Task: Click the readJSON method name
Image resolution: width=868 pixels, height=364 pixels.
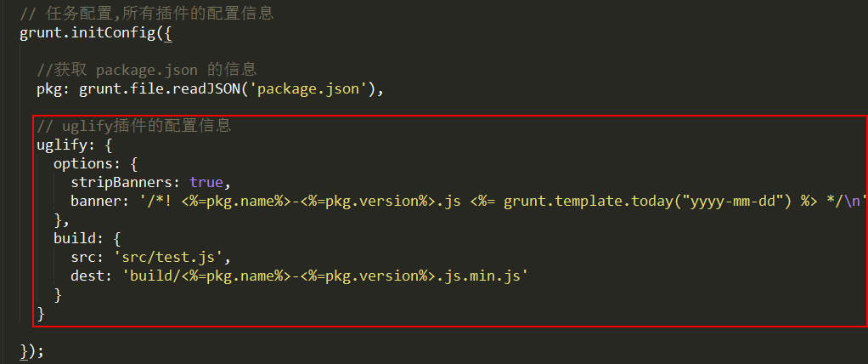Action: [207, 88]
